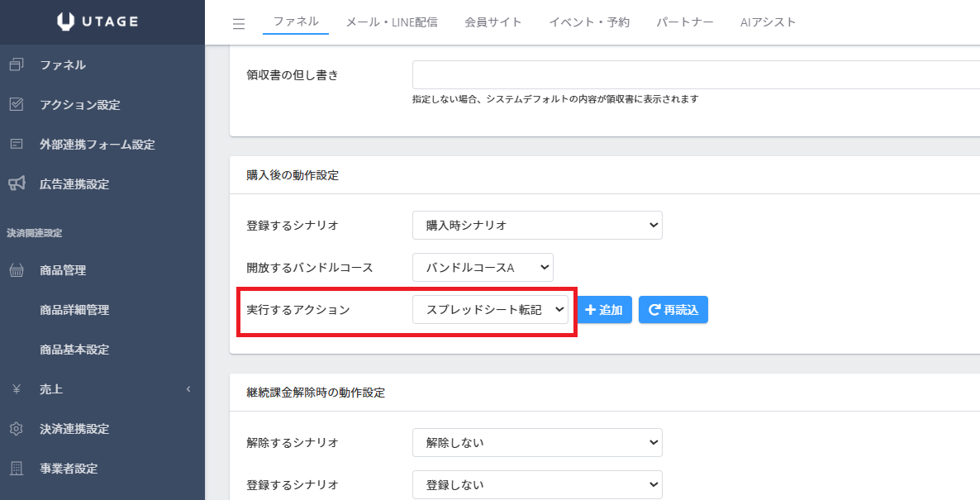Click the 広告連携設定 megaphone icon
Viewport: 980px width, 500px height.
click(x=17, y=183)
